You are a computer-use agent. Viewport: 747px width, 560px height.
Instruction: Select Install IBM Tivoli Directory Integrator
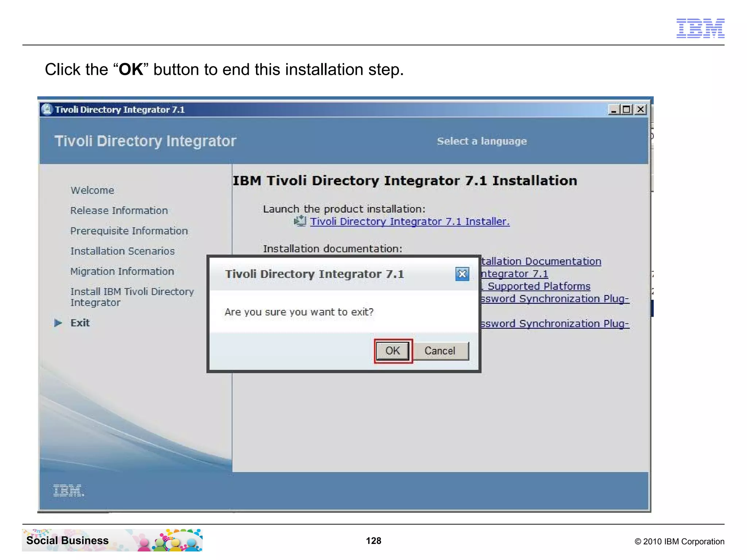click(x=132, y=297)
